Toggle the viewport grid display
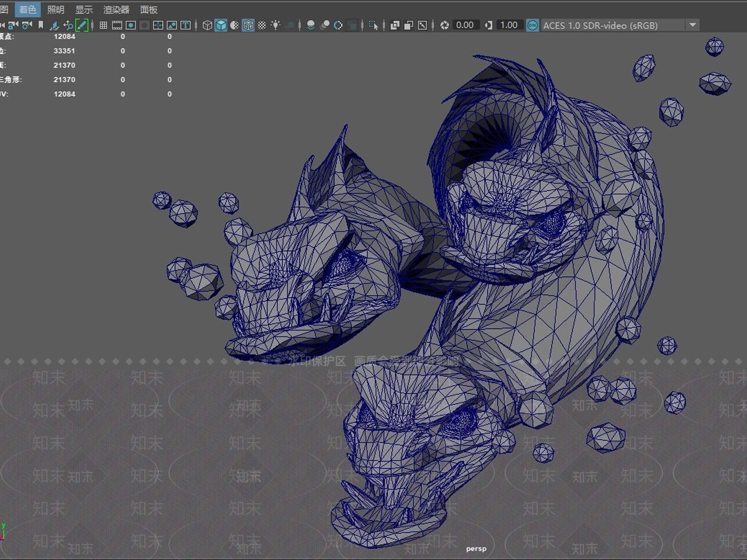747x560 pixels. coord(103,25)
